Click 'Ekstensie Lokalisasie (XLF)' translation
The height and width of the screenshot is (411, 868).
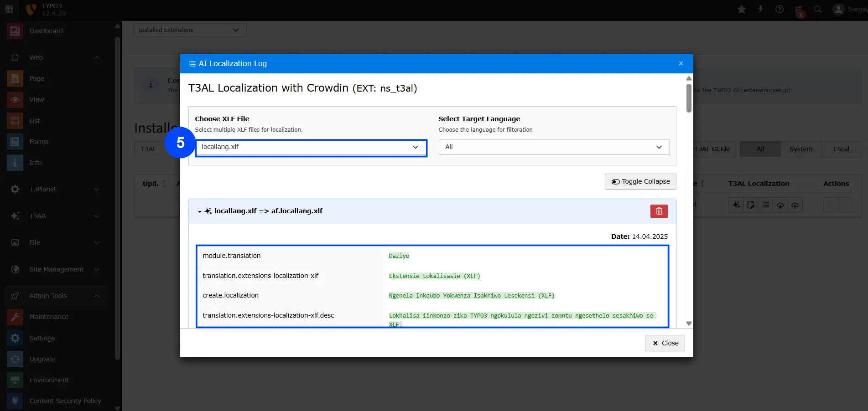(x=435, y=276)
